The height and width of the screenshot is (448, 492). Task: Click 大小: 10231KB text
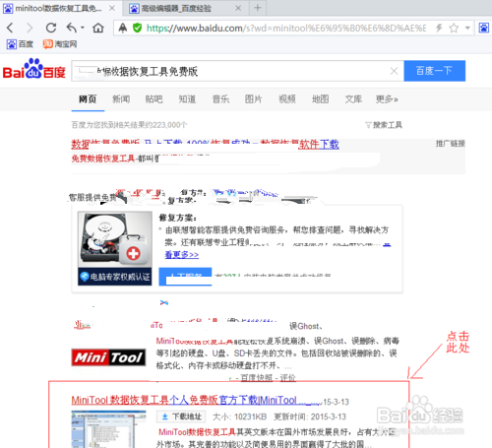pyautogui.click(x=239, y=416)
